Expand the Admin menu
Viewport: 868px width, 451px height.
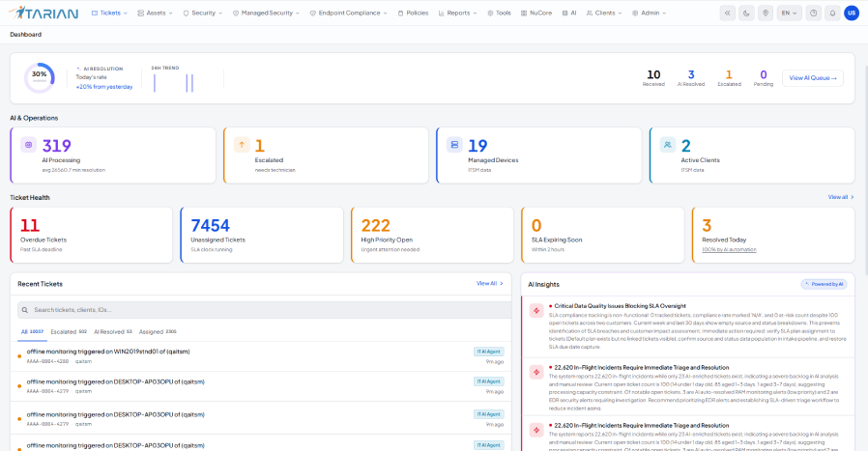[649, 13]
